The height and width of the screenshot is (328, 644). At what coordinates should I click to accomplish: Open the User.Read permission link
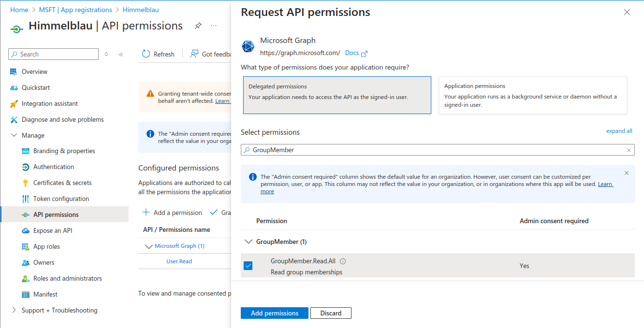(x=179, y=261)
